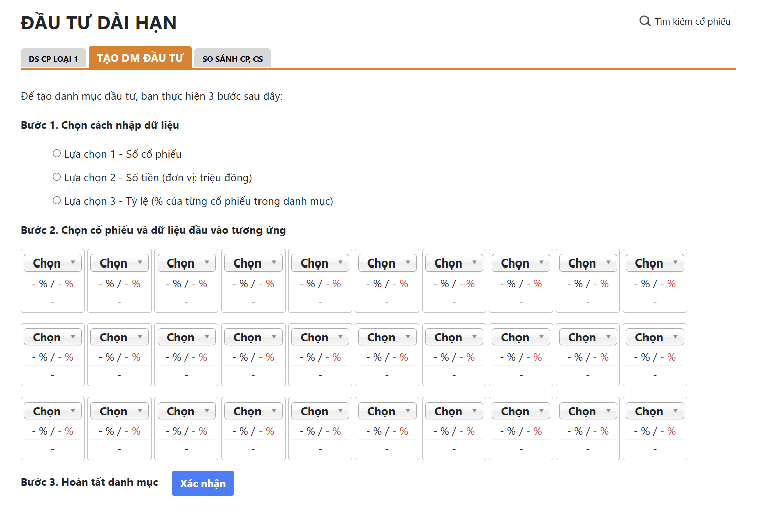Click the dropdown arrow of second top-row Chọn

pyautogui.click(x=140, y=262)
